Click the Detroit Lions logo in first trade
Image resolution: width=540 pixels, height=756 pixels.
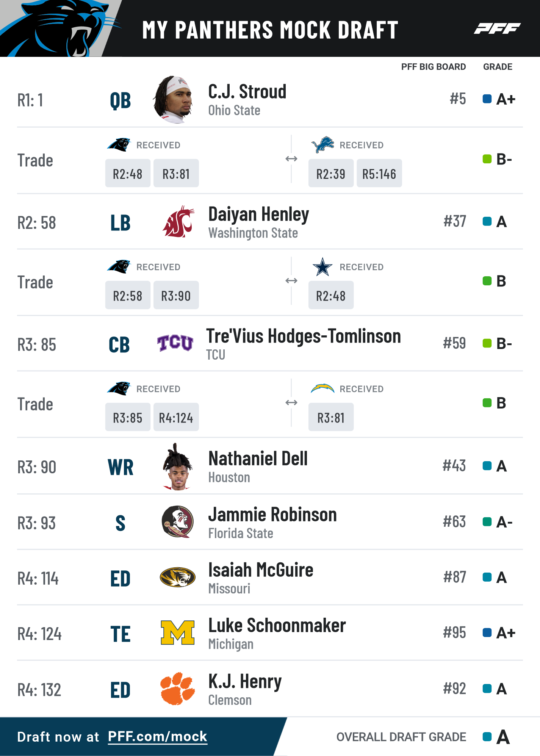click(x=322, y=145)
